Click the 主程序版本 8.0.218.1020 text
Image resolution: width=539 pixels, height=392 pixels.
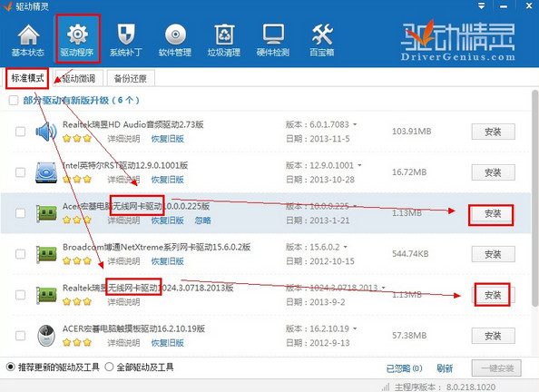click(446, 387)
